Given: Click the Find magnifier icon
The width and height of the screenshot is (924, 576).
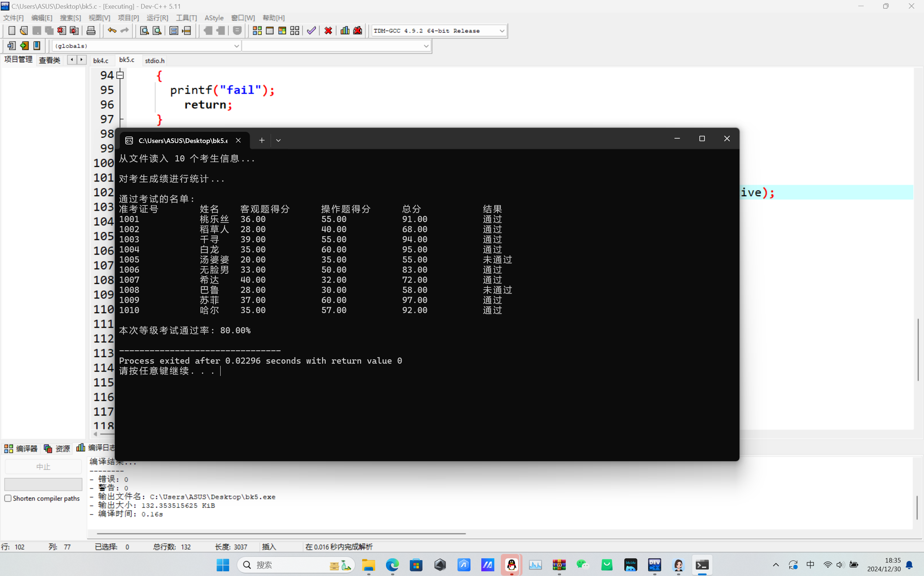Looking at the screenshot, I should point(144,31).
